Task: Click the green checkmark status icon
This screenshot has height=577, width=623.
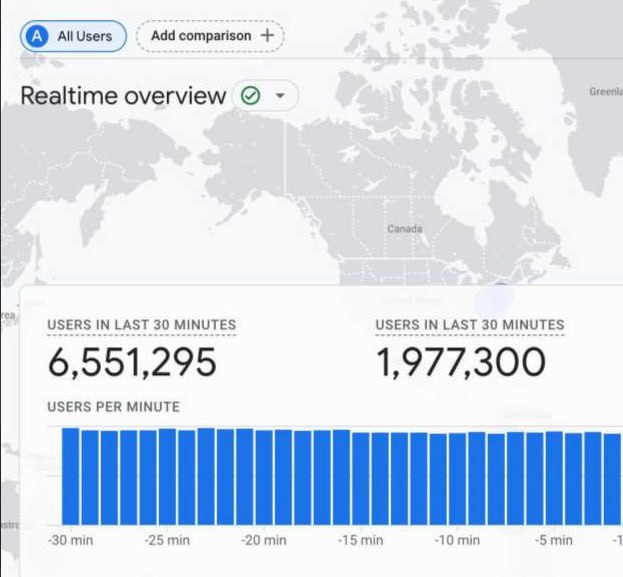Action: 251,96
